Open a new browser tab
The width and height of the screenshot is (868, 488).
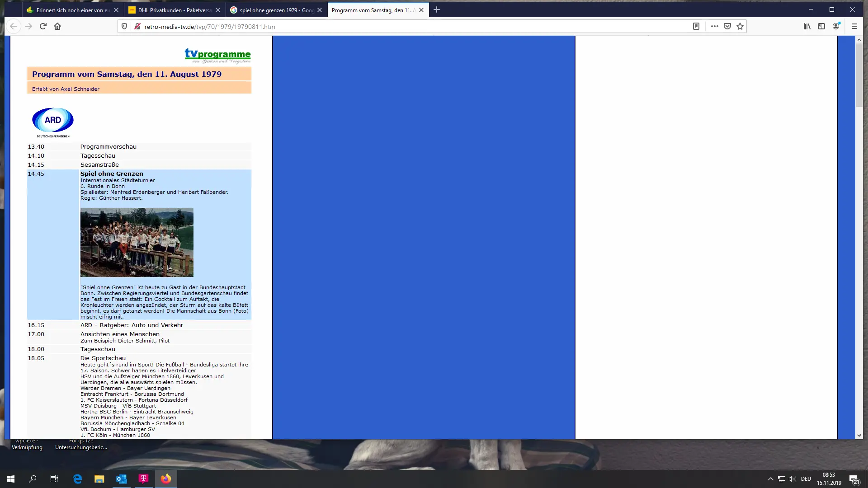coord(437,9)
